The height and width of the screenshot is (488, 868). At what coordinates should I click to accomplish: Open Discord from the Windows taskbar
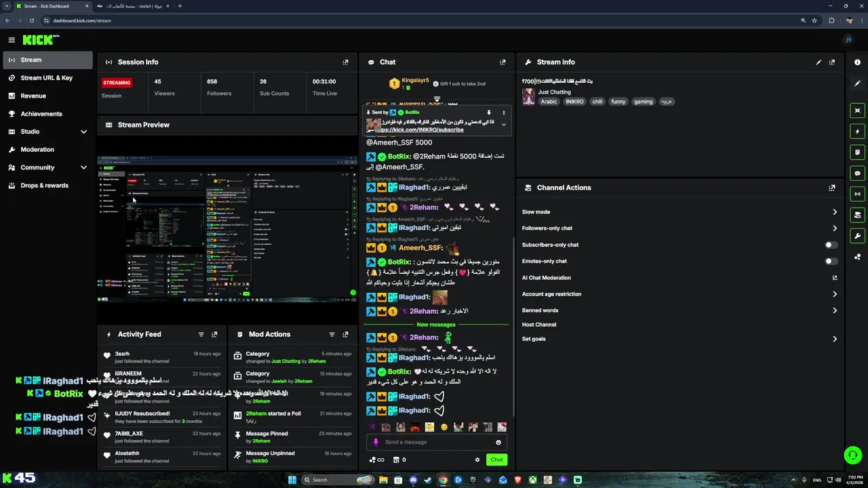tap(413, 480)
